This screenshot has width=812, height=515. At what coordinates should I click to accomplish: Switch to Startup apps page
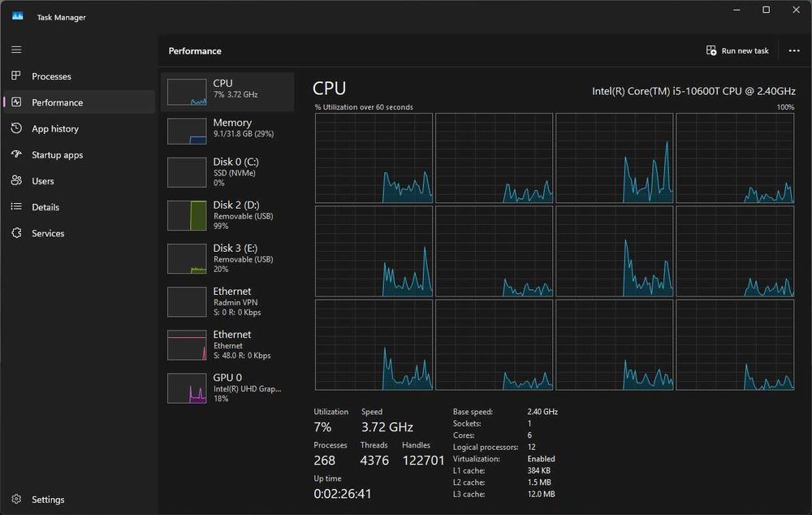coord(80,154)
